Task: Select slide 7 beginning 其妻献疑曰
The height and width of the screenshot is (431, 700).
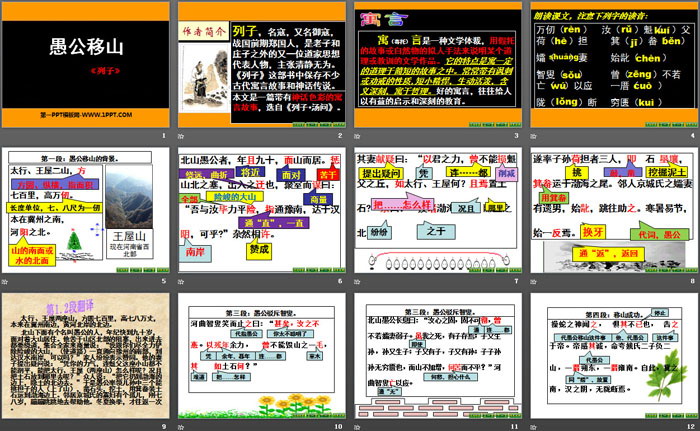Action: pos(438,210)
